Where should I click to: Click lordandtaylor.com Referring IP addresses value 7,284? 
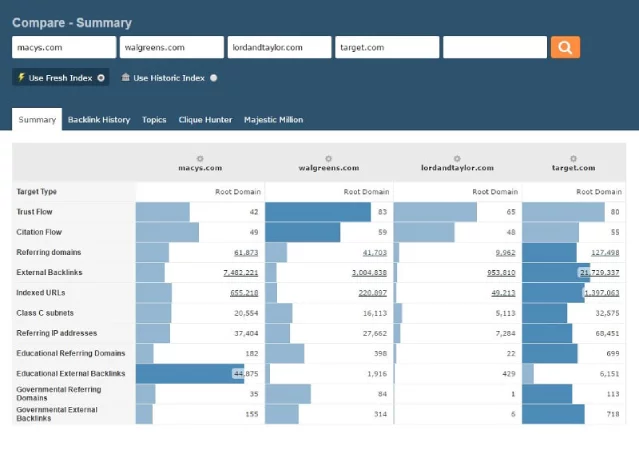click(505, 333)
